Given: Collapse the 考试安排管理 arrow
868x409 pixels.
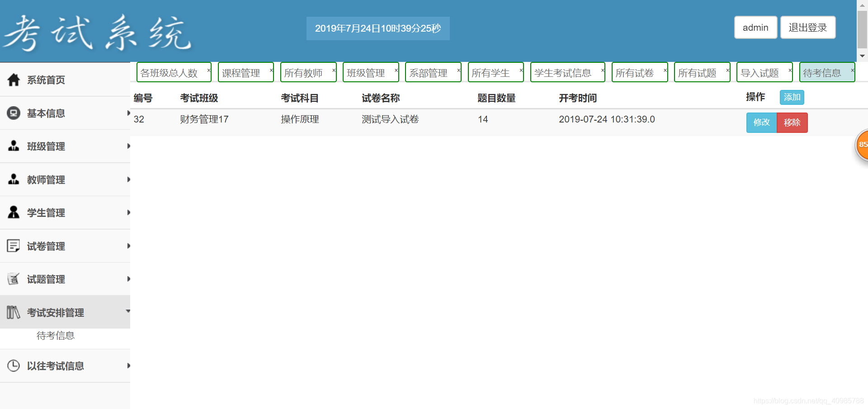Looking at the screenshot, I should click(x=128, y=311).
